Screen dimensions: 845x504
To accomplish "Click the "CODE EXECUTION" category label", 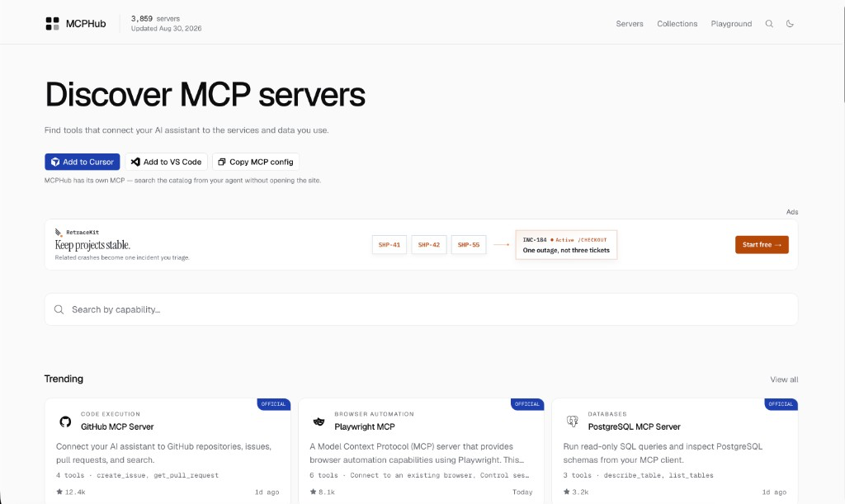I will tap(111, 414).
